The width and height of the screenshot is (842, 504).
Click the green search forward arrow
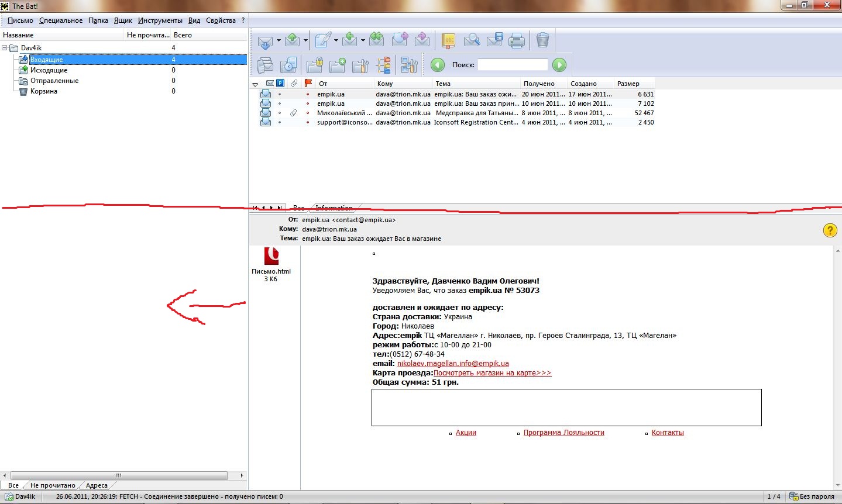(559, 65)
